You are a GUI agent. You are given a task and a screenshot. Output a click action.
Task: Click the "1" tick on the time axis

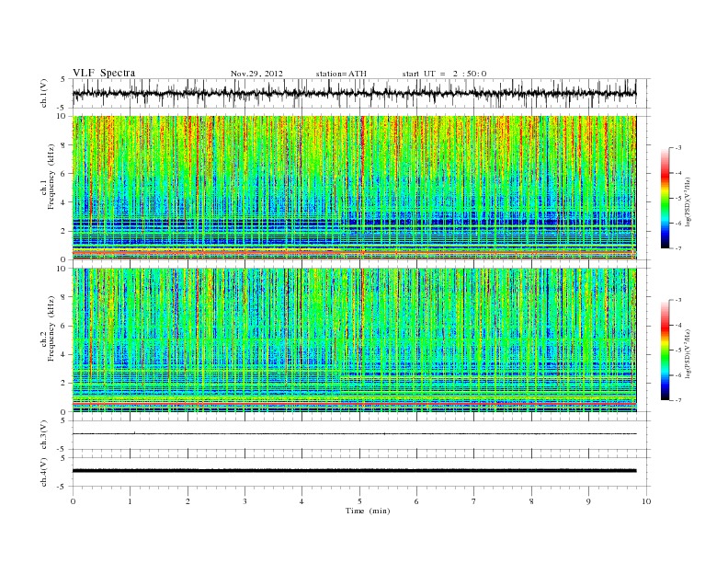click(x=130, y=501)
